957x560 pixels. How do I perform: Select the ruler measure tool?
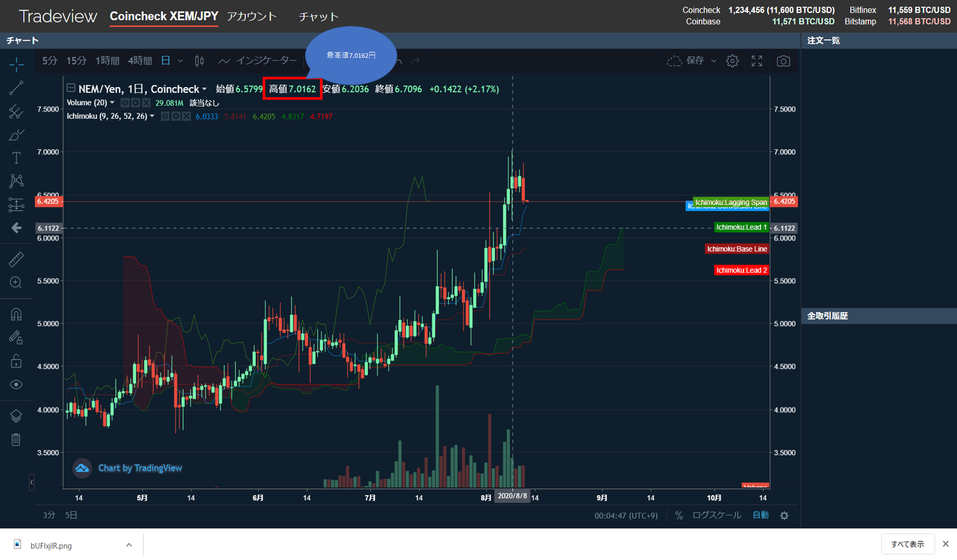pos(16,260)
